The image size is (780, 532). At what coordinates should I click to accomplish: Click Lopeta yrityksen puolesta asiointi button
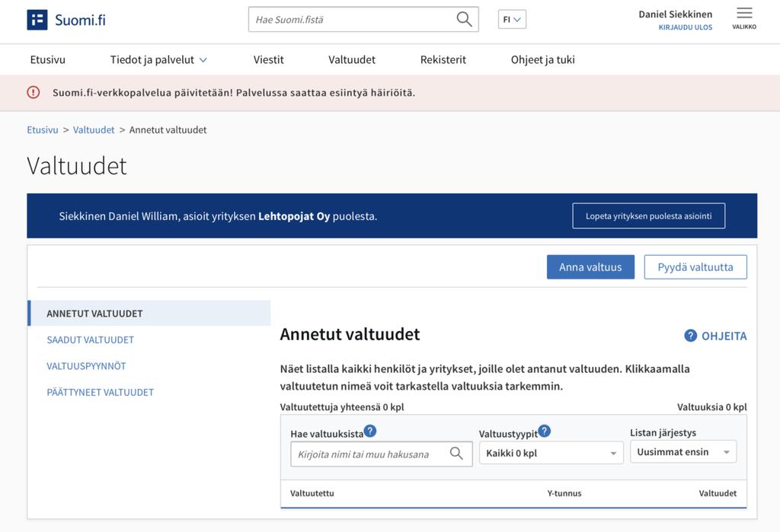[649, 216]
